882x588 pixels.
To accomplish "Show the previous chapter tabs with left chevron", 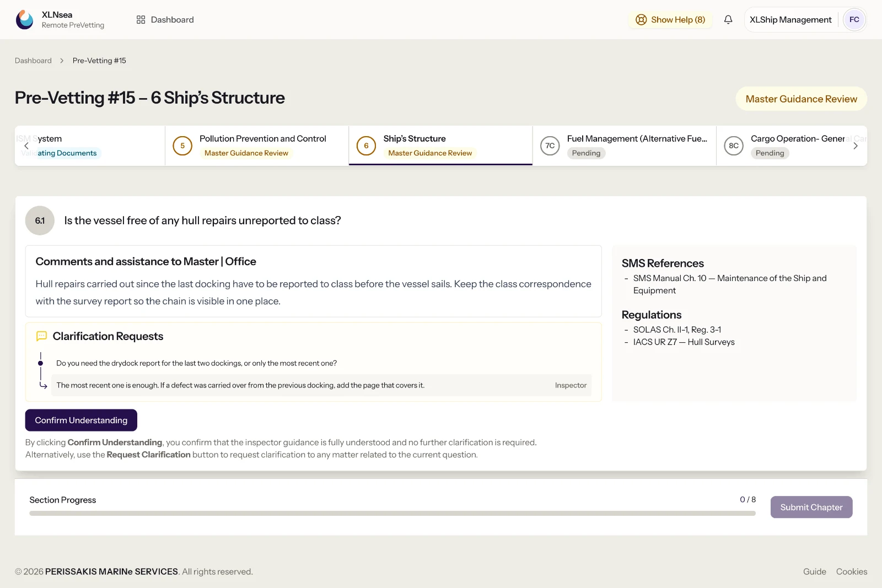I will pos(26,146).
